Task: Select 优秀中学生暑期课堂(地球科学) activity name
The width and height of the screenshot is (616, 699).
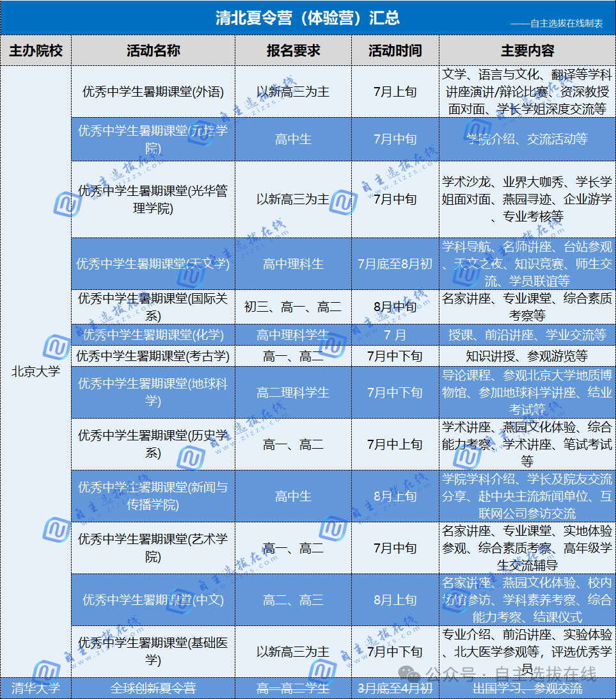Action: [154, 392]
